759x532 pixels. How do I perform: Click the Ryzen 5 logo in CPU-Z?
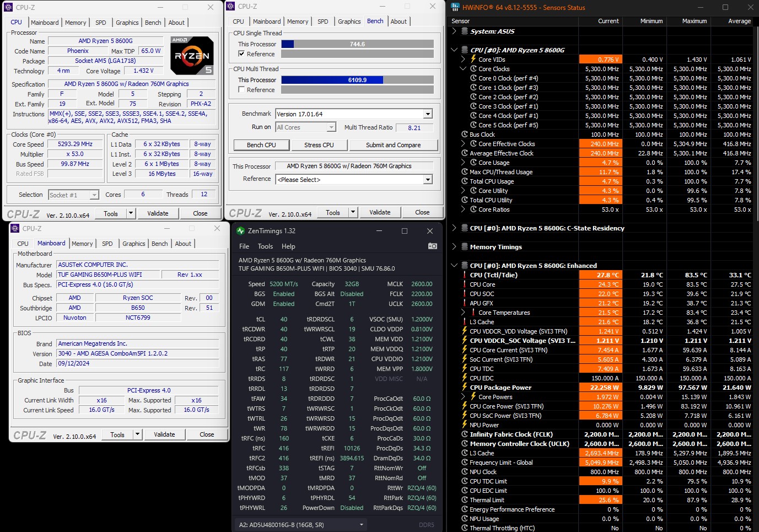pos(191,56)
